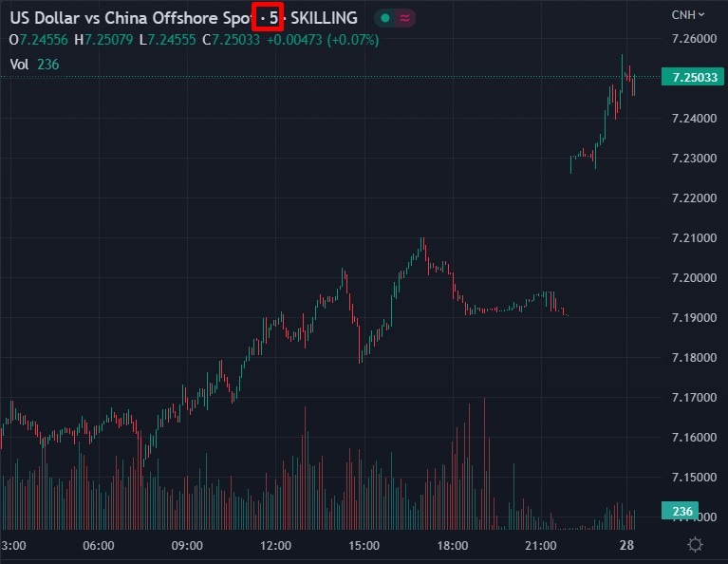
Task: Click the 7.26000 price axis label
Action: pos(694,39)
